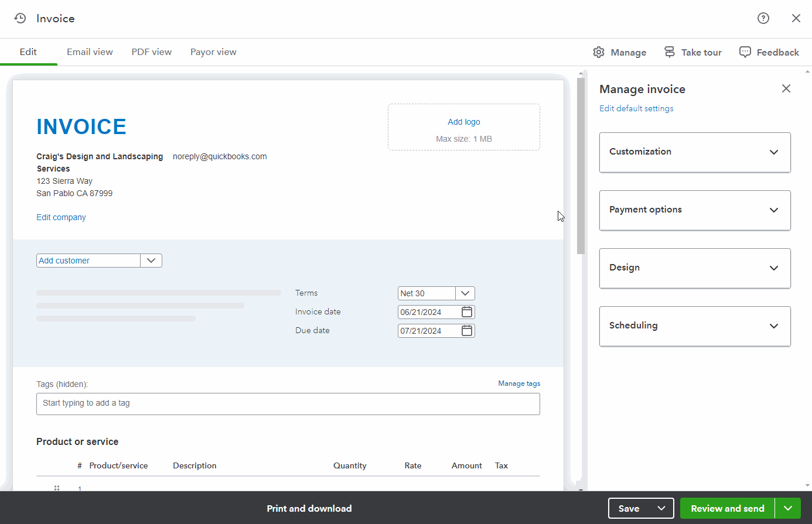The image size is (812, 524).
Task: Click the Feedback speech bubble icon
Action: (x=745, y=52)
